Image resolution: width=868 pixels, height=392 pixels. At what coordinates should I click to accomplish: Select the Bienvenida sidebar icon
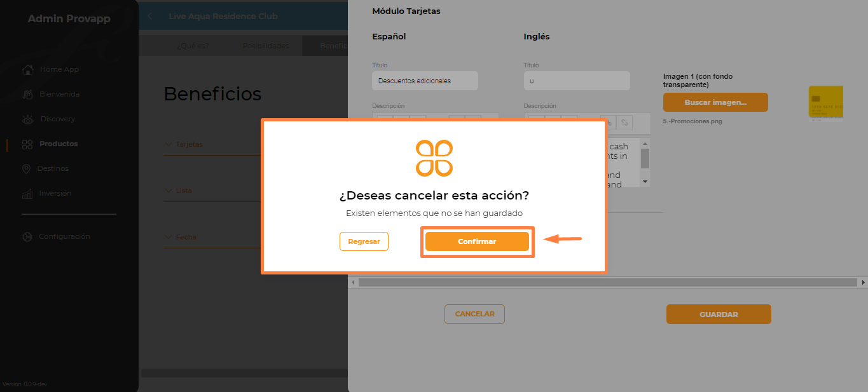[27, 94]
